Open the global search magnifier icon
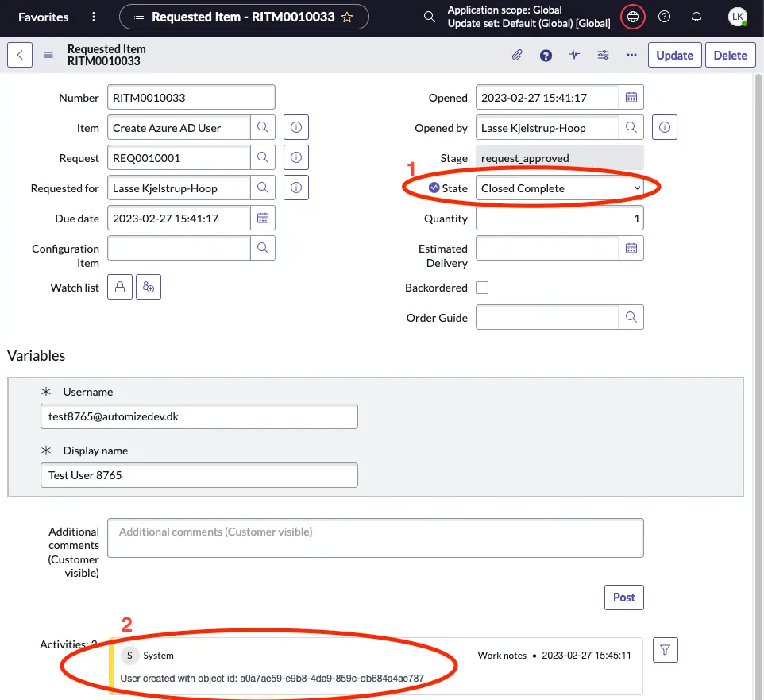Screen dimensions: 764x700 click(x=429, y=16)
